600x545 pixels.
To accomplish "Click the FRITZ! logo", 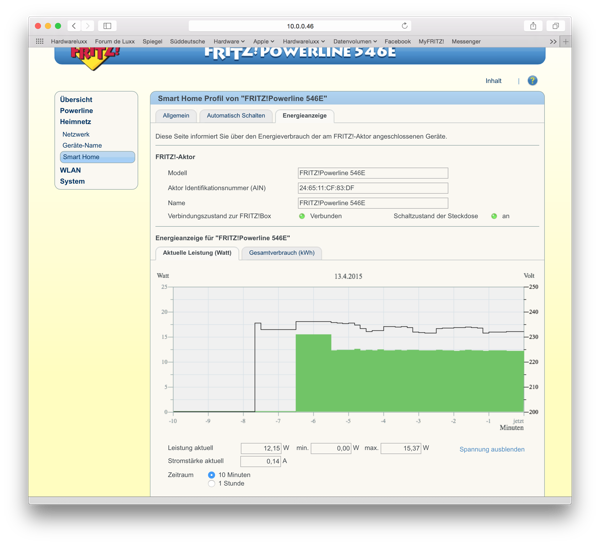I will [95, 57].
